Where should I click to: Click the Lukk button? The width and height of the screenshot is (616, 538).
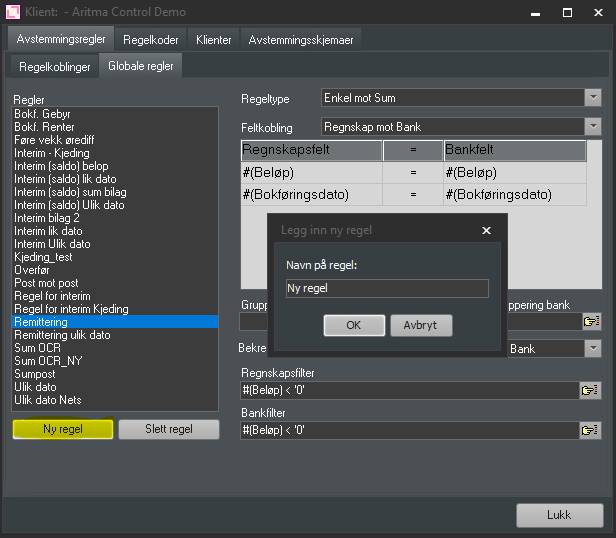pos(559,515)
